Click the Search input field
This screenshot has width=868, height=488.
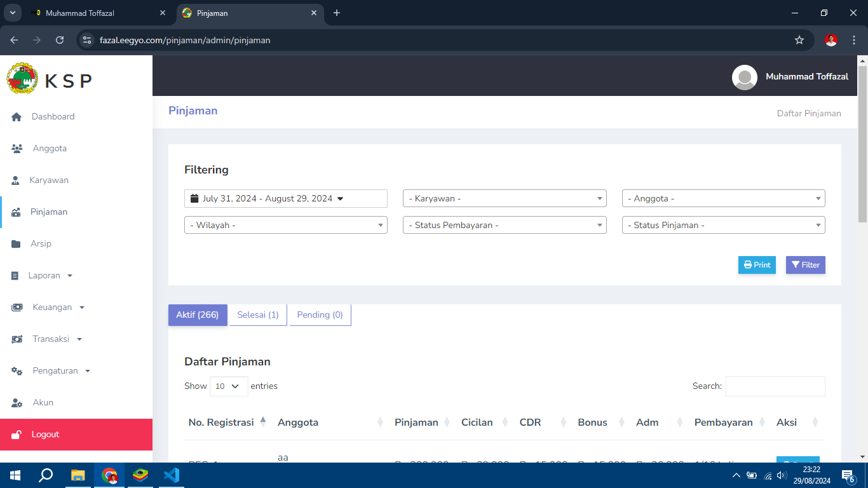(x=775, y=386)
